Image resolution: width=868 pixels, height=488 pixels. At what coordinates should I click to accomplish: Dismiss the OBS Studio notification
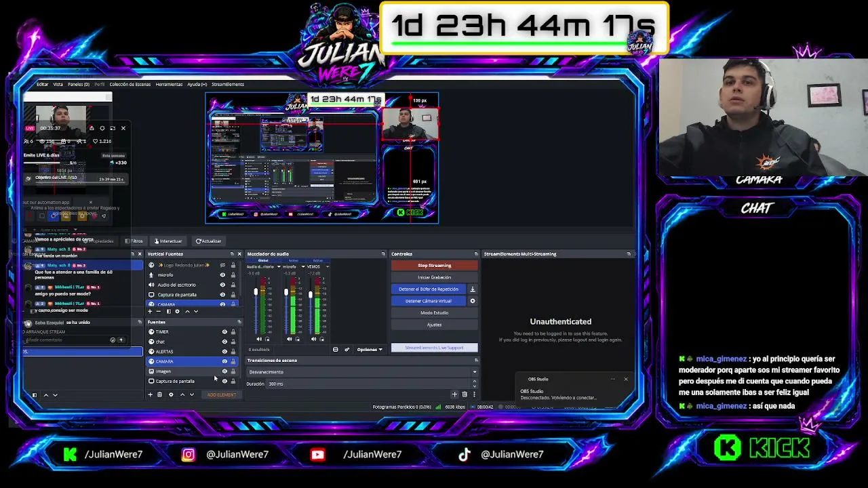[625, 379]
